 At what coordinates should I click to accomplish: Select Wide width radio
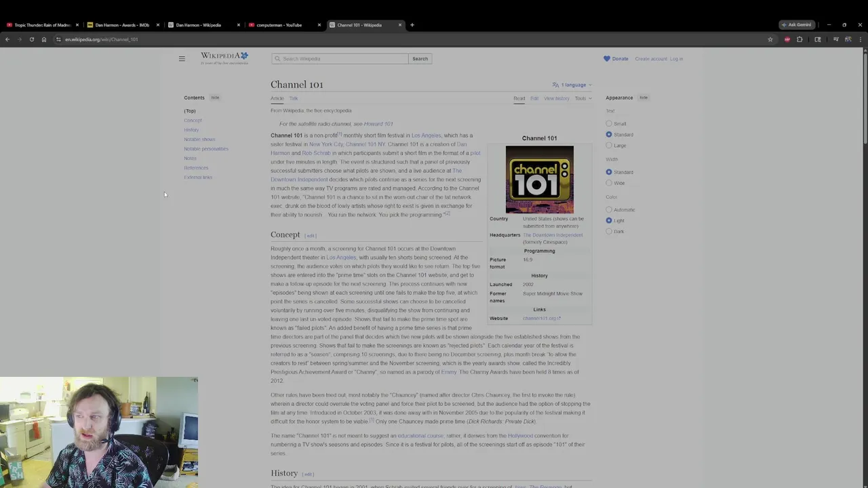[609, 183]
